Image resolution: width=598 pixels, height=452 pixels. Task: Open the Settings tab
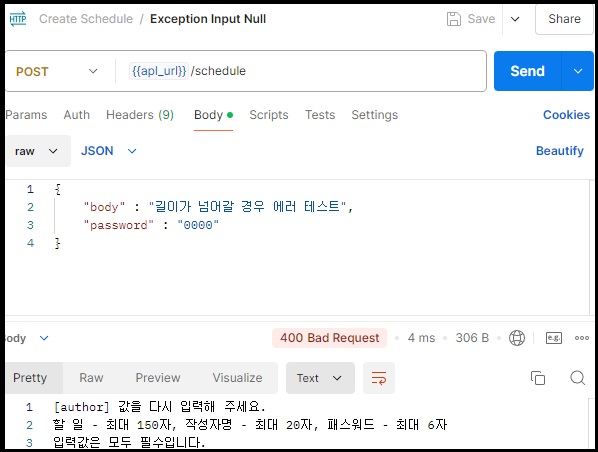[375, 115]
